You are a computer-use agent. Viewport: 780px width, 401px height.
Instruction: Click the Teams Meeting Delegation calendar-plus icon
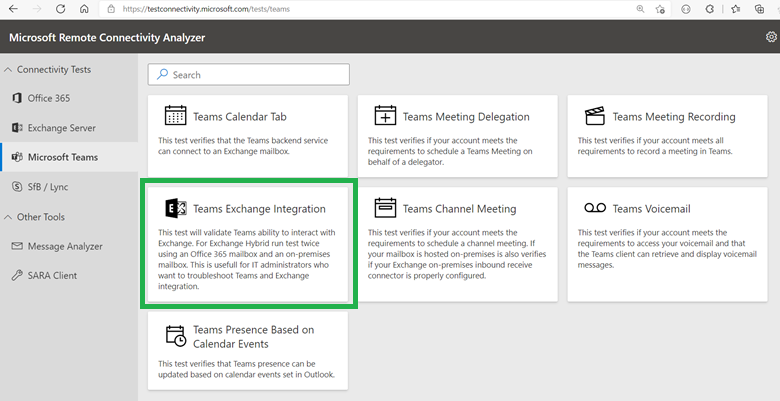385,115
